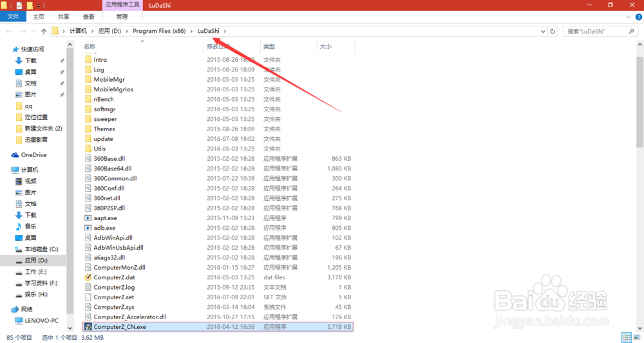Expand the ribbon with the chevron

pyautogui.click(x=628, y=17)
